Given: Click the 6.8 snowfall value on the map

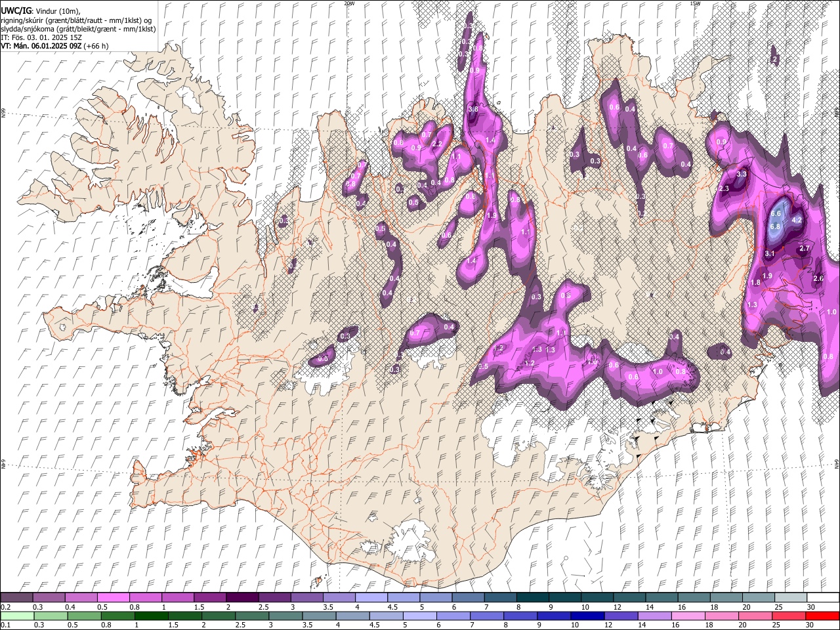Looking at the screenshot, I should [x=775, y=226].
